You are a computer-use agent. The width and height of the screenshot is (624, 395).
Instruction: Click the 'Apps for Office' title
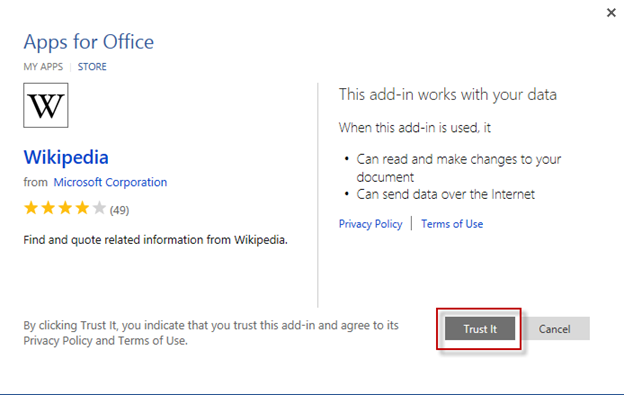pos(88,42)
